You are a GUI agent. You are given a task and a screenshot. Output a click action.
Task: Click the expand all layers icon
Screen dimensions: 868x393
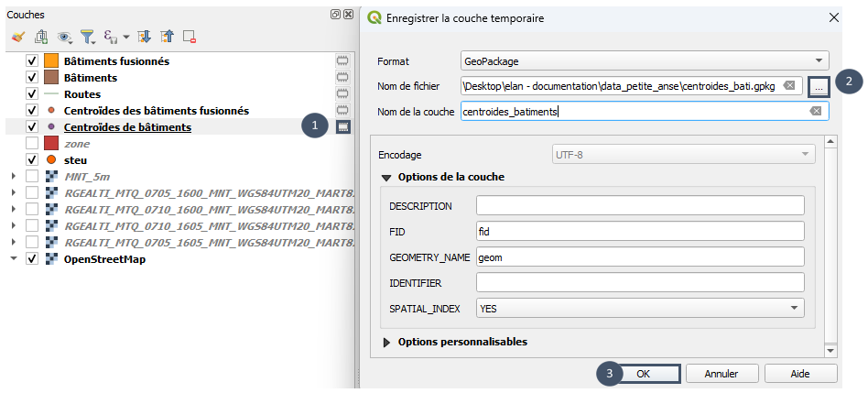[145, 37]
